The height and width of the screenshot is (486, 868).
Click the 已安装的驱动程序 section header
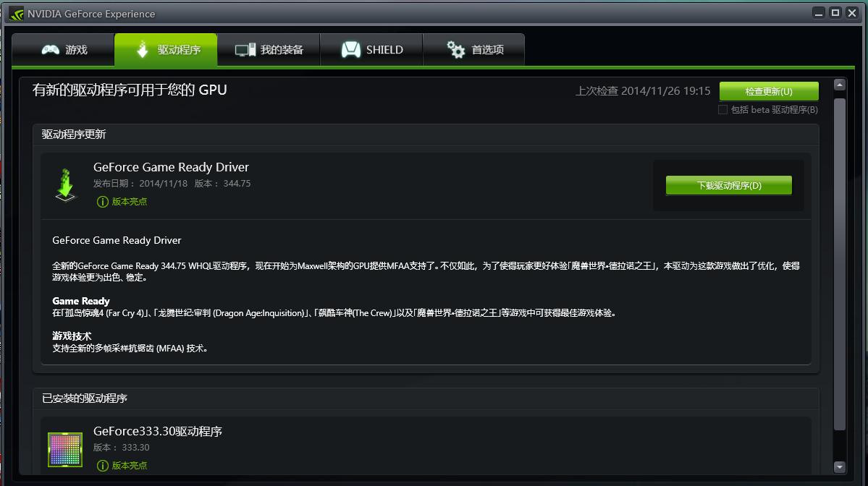pyautogui.click(x=85, y=398)
